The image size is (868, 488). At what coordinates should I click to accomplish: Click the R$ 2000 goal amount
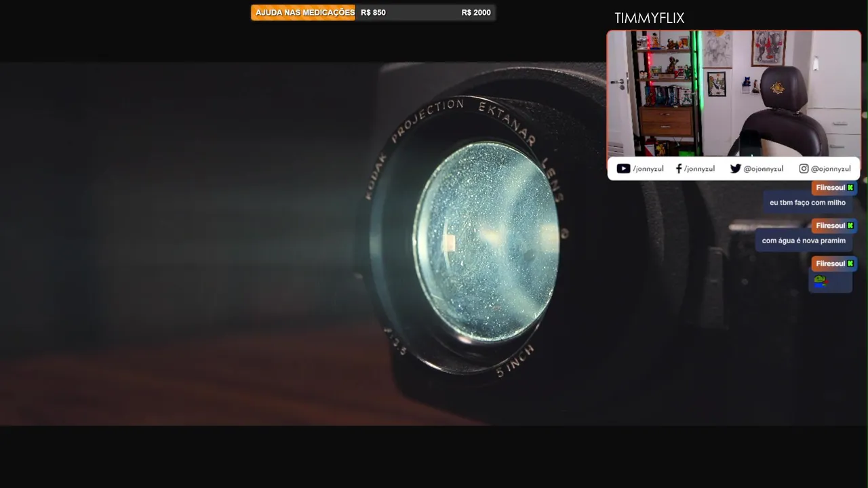(x=476, y=13)
